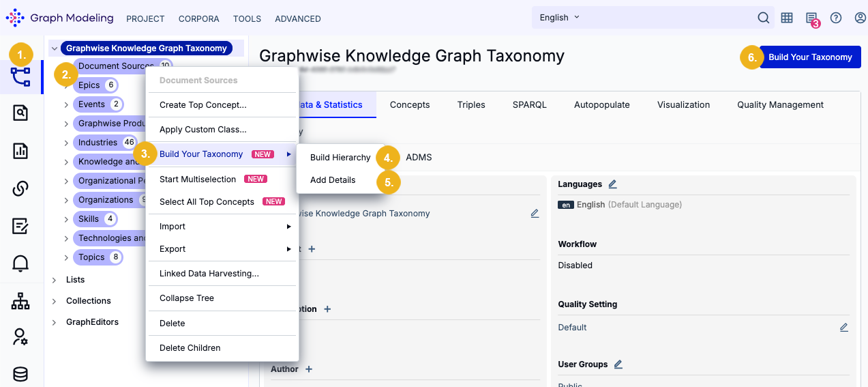The width and height of the screenshot is (868, 387).
Task: Open the PROJECT menu
Action: 145,19
